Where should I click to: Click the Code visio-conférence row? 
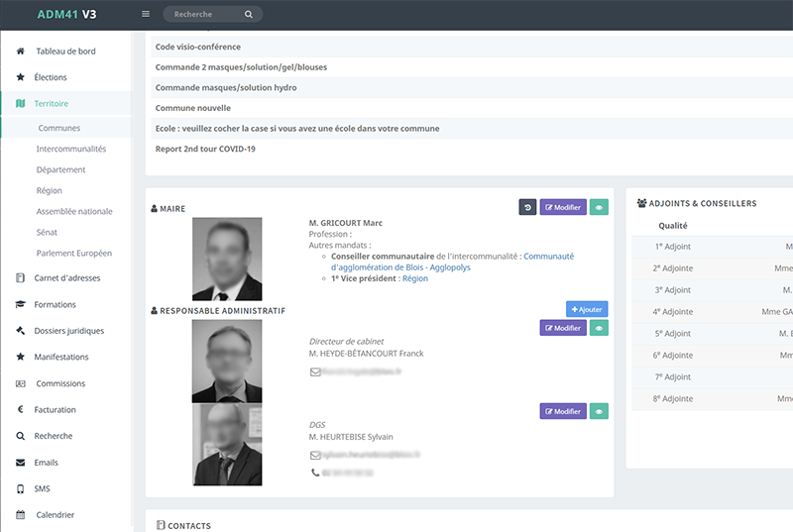pos(472,47)
